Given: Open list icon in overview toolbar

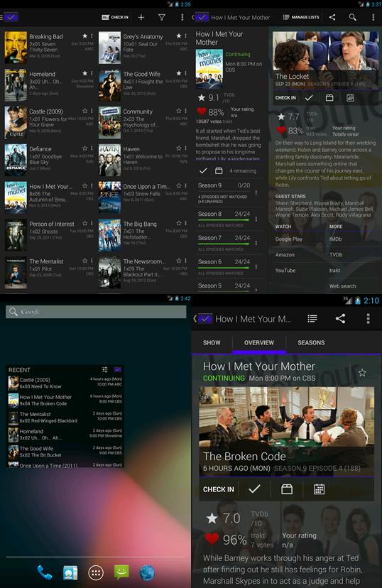Looking at the screenshot, I should pos(312,319).
